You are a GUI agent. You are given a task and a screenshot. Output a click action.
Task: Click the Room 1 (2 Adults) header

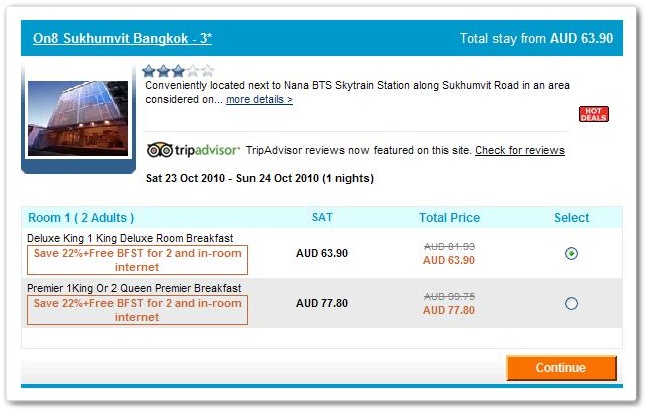tap(81, 218)
